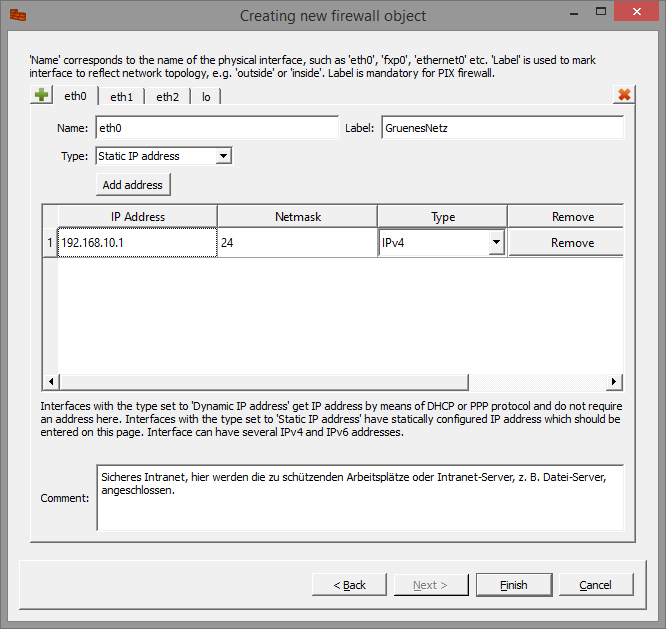The image size is (666, 629).
Task: Edit the Label field GruenesNetz
Action: pyautogui.click(x=502, y=128)
